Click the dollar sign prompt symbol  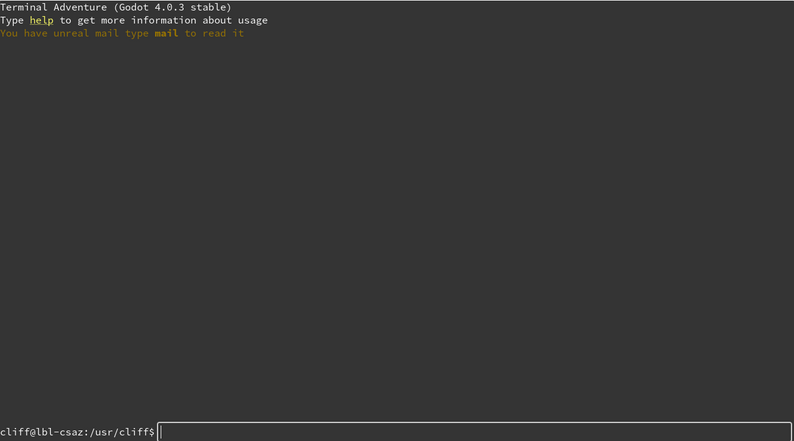click(151, 432)
